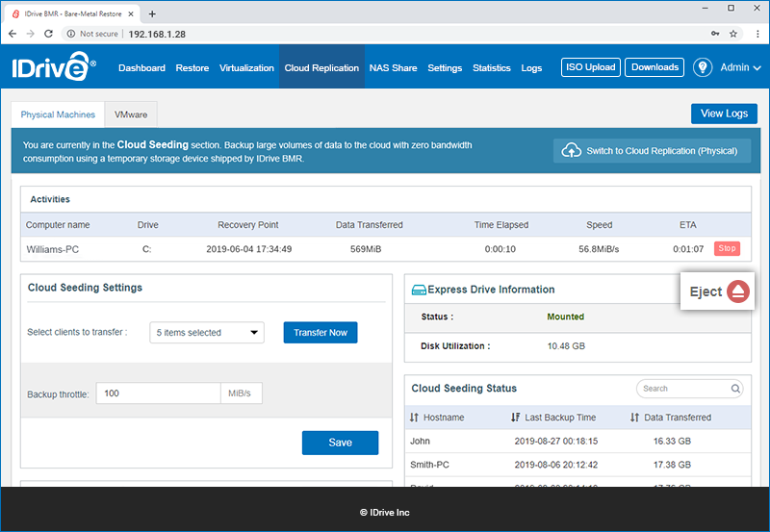Click the MiB/s unit label

click(240, 393)
